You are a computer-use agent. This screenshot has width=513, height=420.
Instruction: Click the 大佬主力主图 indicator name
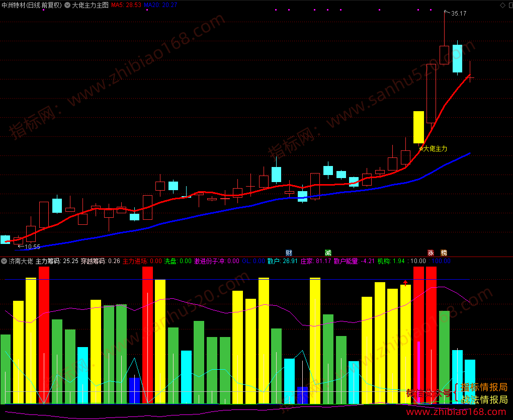pyautogui.click(x=91, y=5)
